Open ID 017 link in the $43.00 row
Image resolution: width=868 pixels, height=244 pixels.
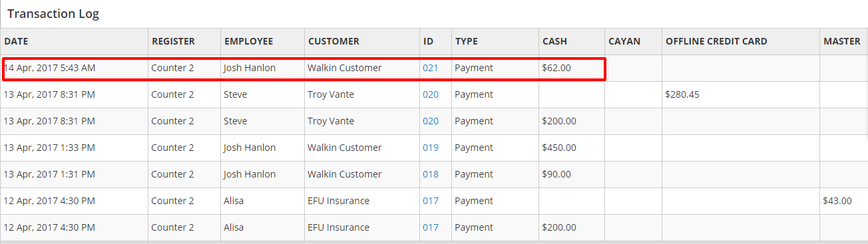tap(431, 201)
